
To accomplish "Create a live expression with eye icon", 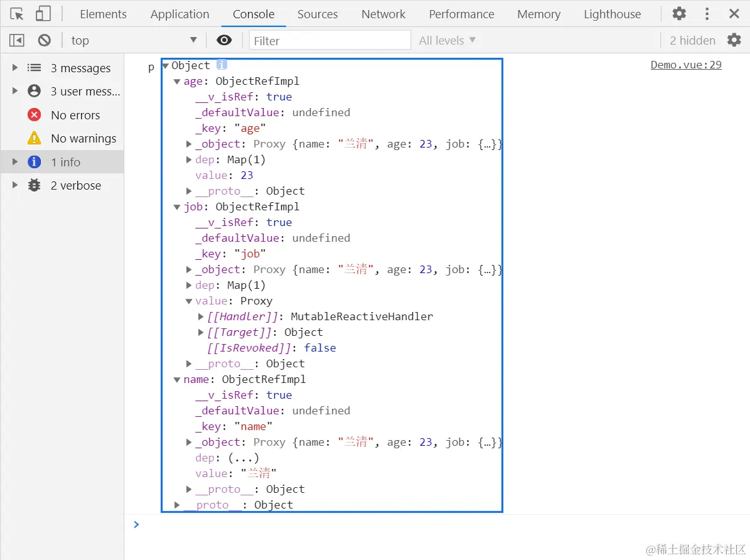I will coord(224,40).
